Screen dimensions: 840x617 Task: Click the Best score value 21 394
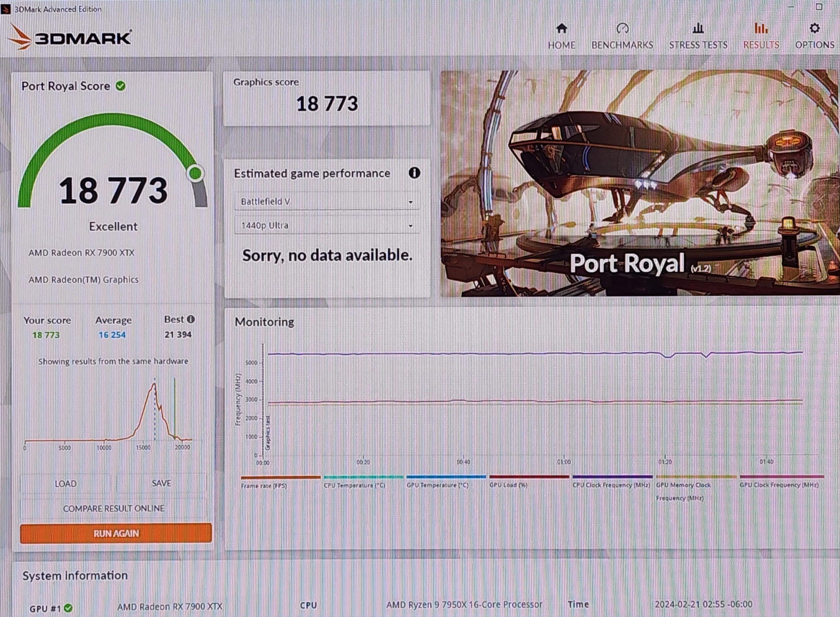(x=178, y=335)
